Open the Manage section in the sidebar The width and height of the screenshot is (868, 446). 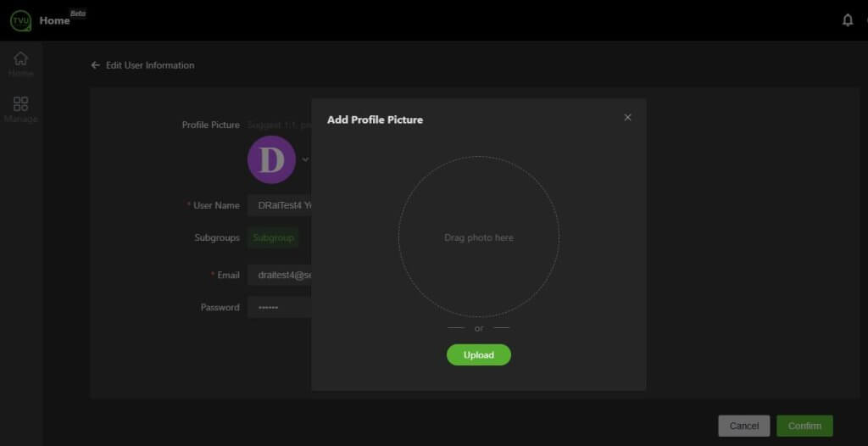pos(21,109)
